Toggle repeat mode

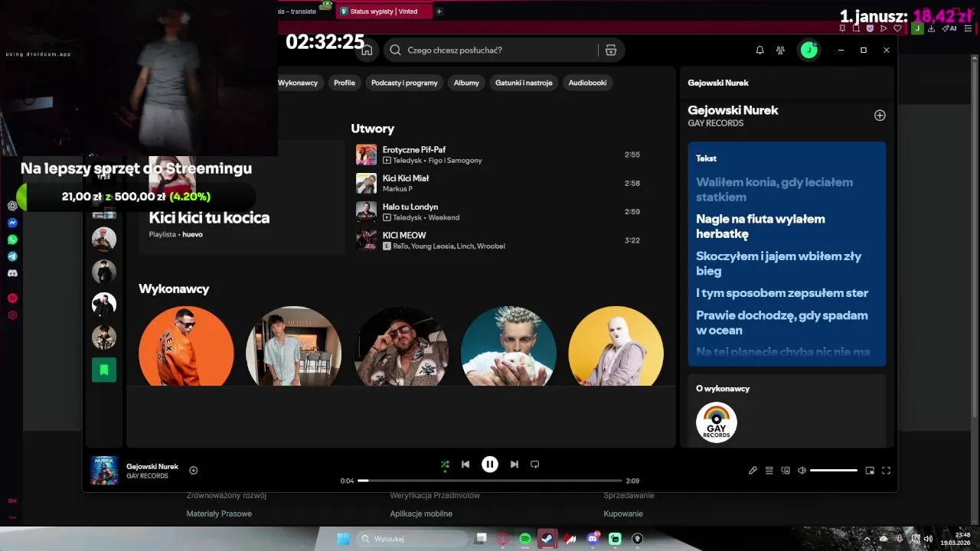point(535,465)
